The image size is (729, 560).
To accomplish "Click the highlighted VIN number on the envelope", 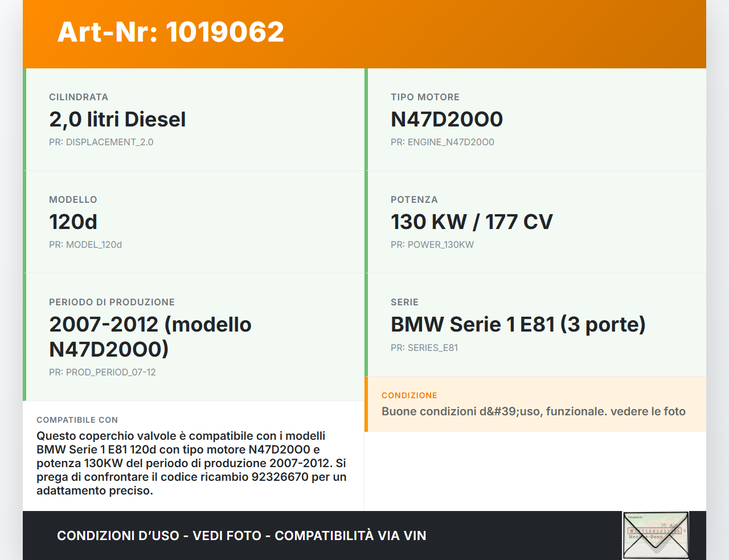I will (x=656, y=530).
